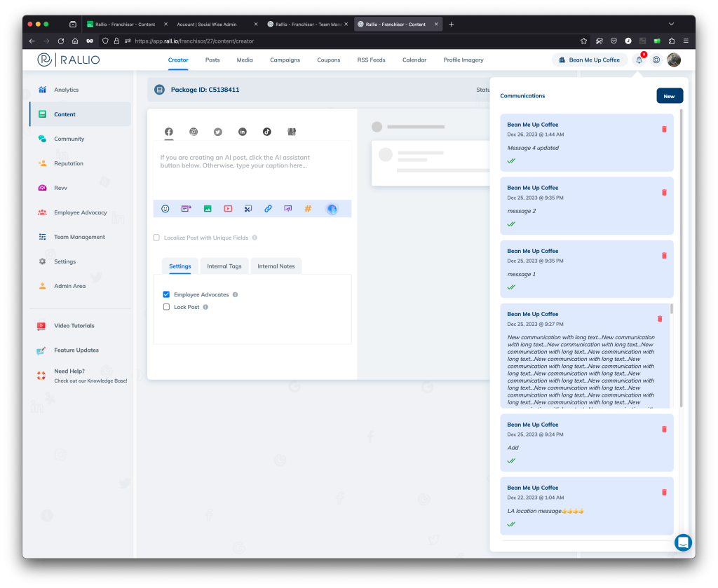Screen dimensions: 718x588
Task: Click the add video icon
Action: [x=228, y=209]
